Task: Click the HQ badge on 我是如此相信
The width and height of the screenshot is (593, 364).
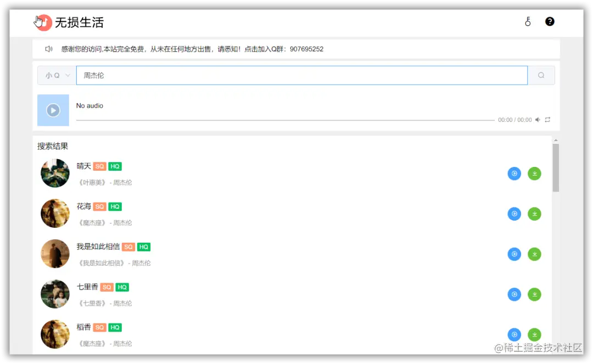Action: coord(144,247)
